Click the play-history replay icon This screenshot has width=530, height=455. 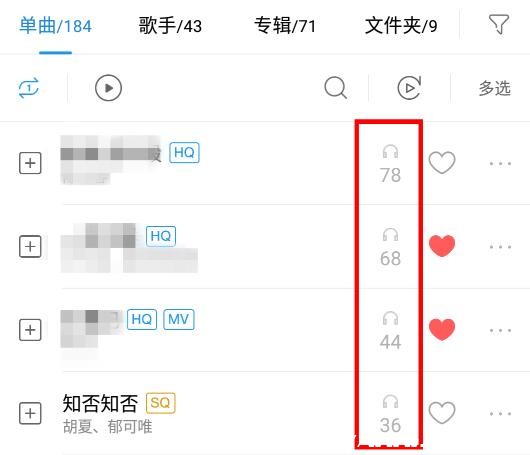click(x=409, y=88)
